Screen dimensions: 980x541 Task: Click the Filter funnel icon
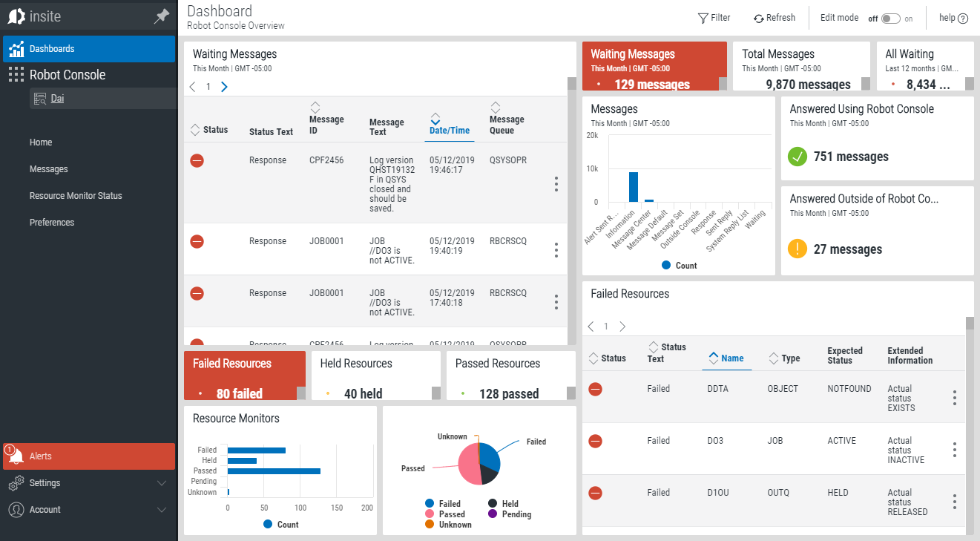(x=703, y=18)
